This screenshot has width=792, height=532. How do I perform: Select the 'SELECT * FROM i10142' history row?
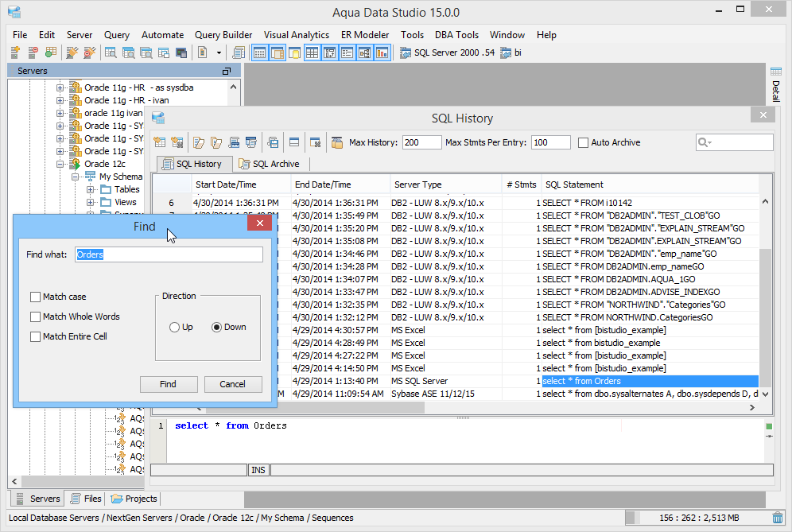click(x=456, y=203)
